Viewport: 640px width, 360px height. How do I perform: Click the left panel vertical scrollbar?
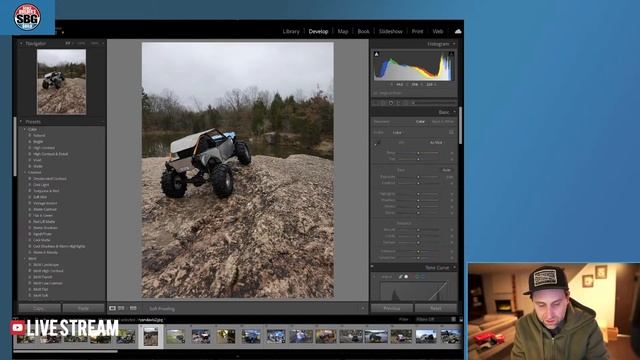pos(15,147)
